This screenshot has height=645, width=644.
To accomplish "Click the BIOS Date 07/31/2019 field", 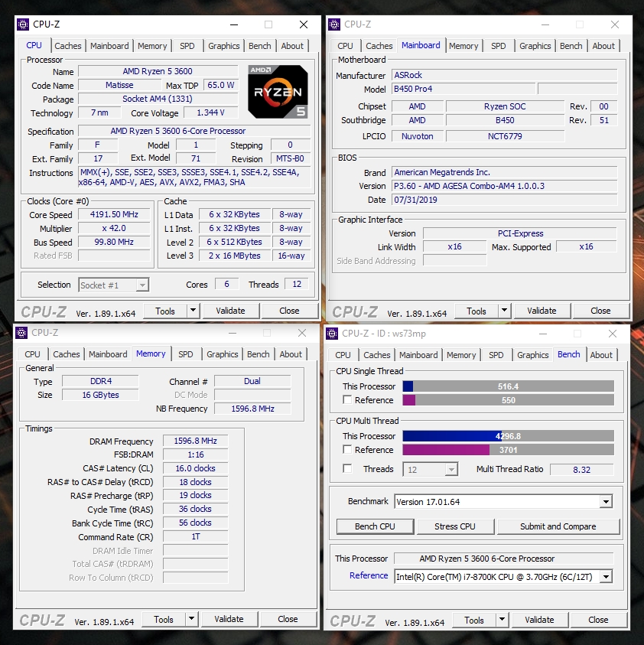I will point(505,200).
